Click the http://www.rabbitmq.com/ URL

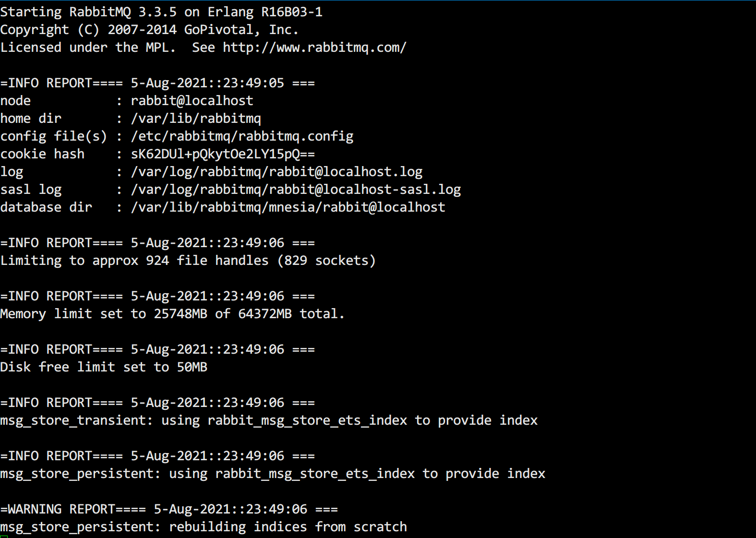314,48
